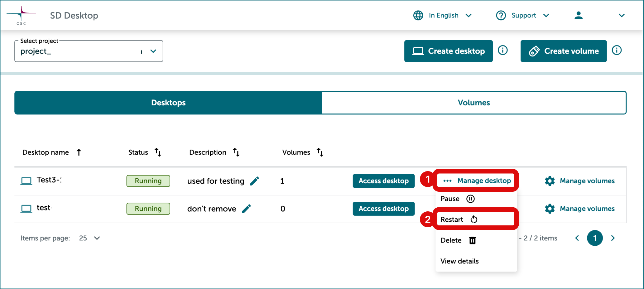Click page number 1 button

(595, 238)
